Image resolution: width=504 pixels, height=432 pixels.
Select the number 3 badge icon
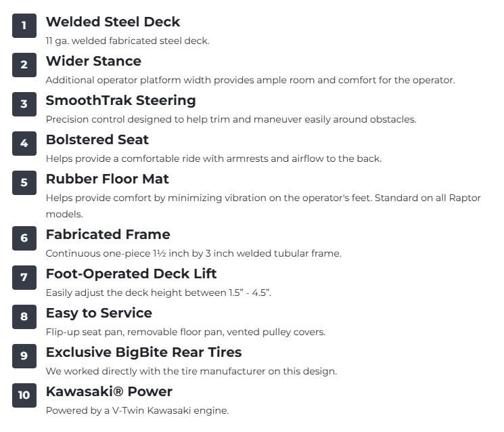click(x=24, y=104)
